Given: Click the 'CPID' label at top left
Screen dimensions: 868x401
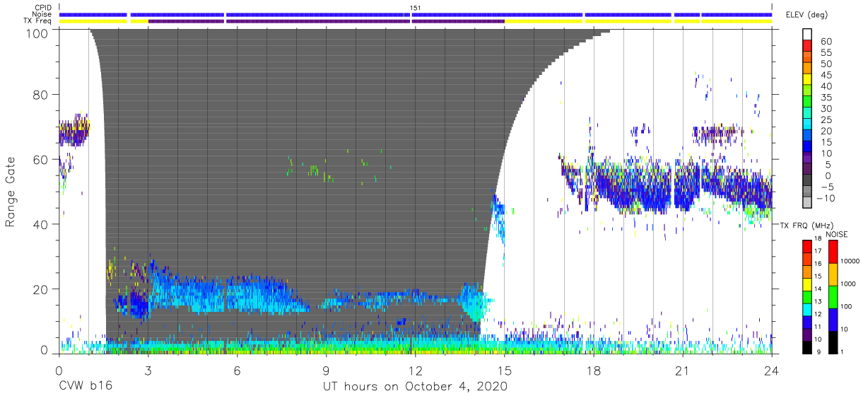Looking at the screenshot, I should 42,8.
